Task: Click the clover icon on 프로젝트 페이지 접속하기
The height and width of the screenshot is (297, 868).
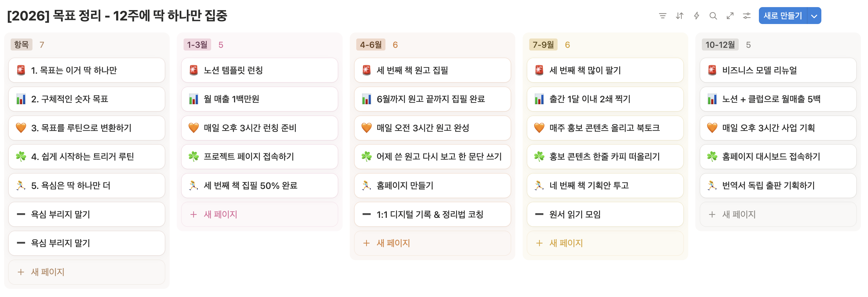Action: pos(193,156)
